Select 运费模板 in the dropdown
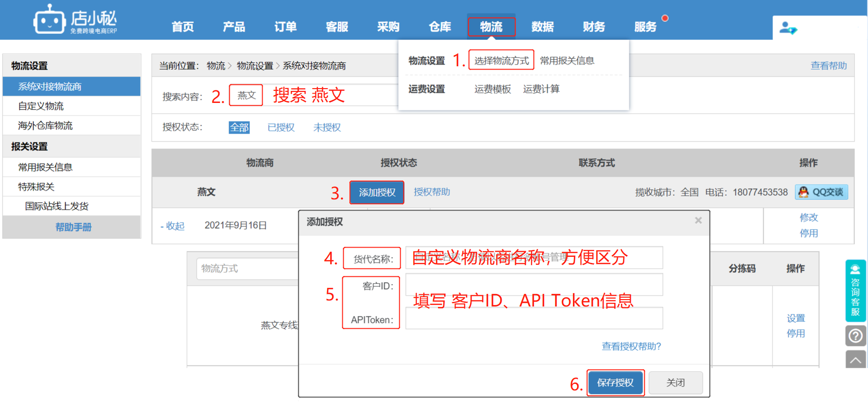Image resolution: width=868 pixels, height=402 pixels. [493, 89]
